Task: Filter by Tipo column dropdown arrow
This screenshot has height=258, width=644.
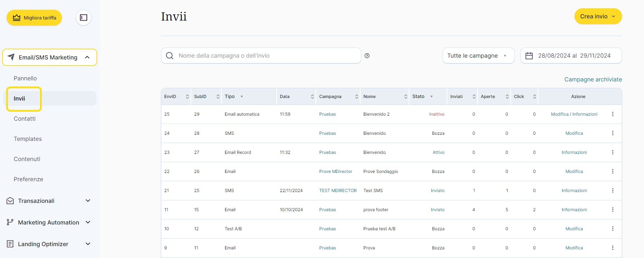Action: [242, 97]
